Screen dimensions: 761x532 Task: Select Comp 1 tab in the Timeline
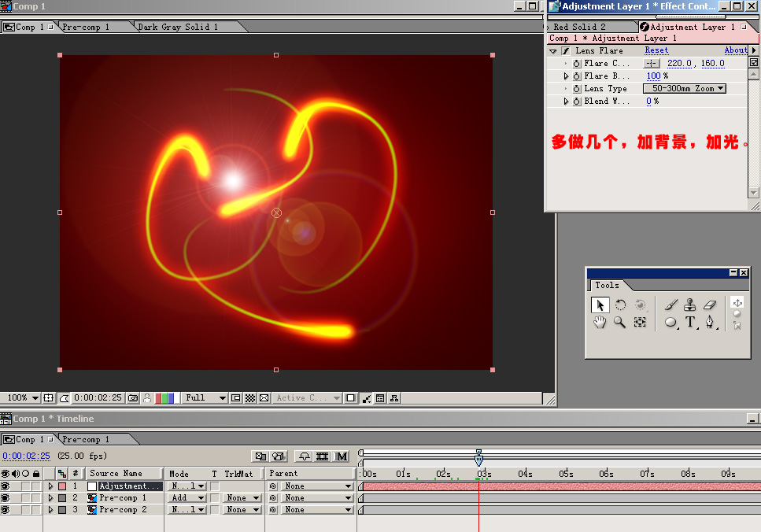pyautogui.click(x=29, y=439)
